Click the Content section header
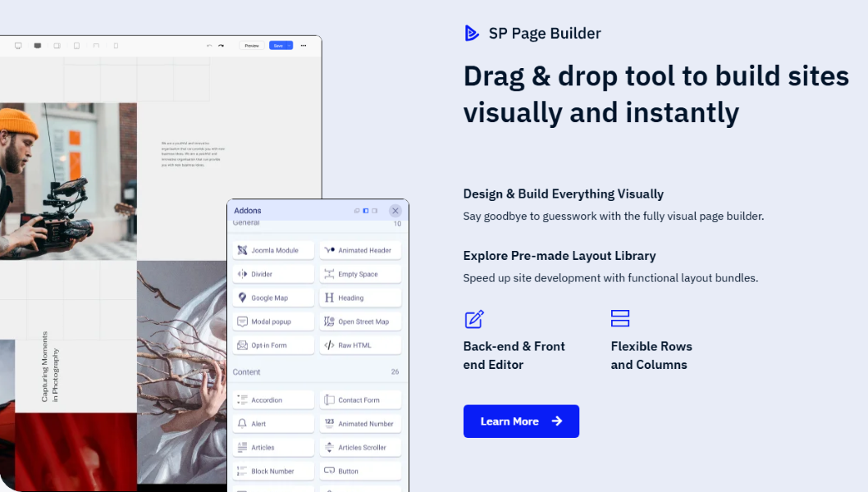The image size is (868, 492). [247, 372]
